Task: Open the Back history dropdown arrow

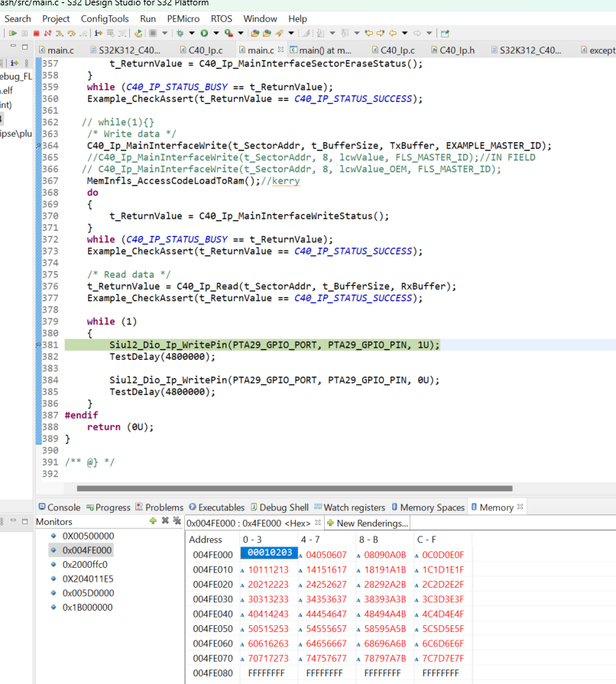Action: (x=405, y=33)
